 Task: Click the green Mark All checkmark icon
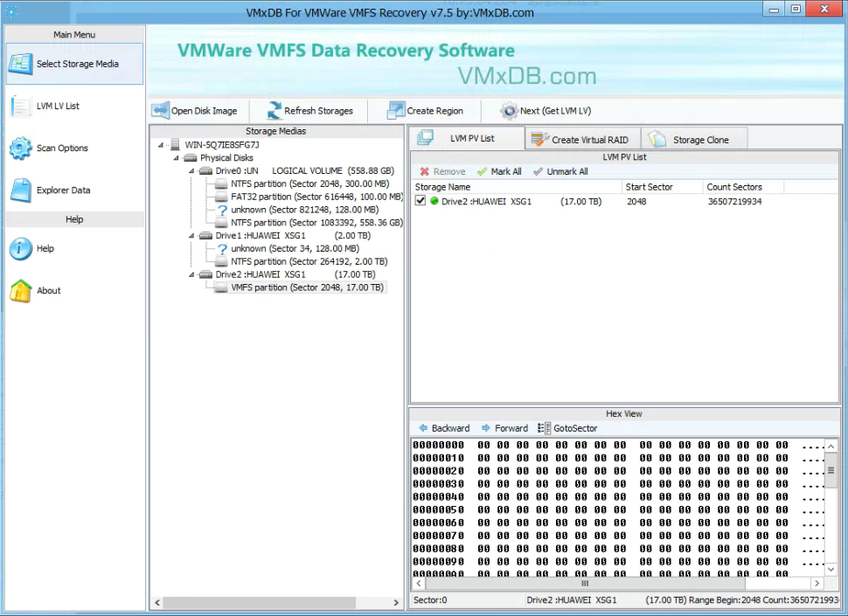point(482,171)
